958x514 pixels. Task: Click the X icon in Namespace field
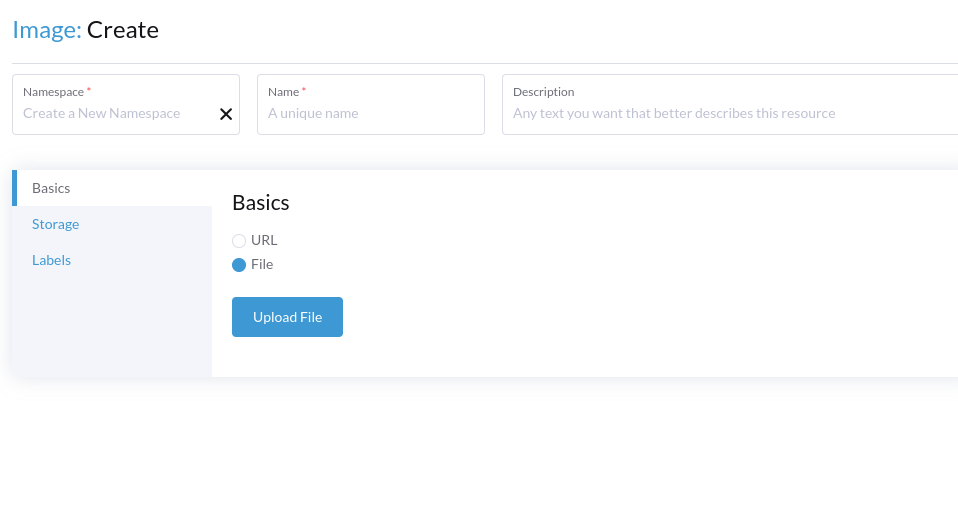coord(226,114)
